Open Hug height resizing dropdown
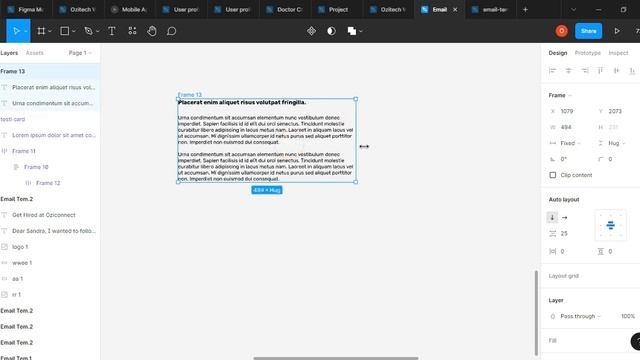This screenshot has height=360, width=640. tap(612, 143)
